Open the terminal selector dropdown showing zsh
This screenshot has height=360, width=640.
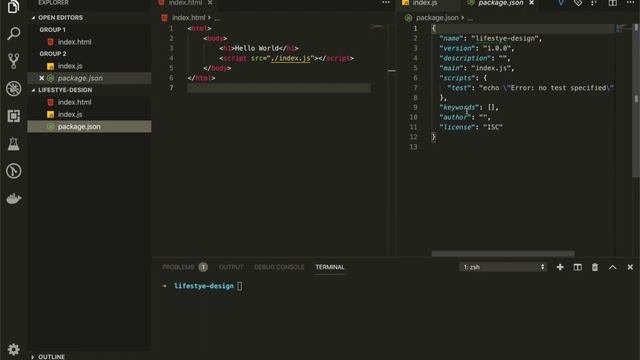click(503, 267)
